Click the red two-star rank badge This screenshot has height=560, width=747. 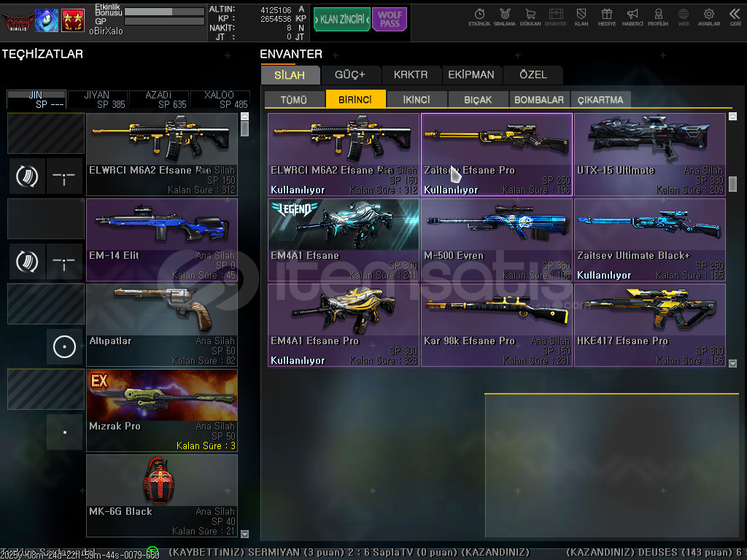pyautogui.click(x=73, y=20)
